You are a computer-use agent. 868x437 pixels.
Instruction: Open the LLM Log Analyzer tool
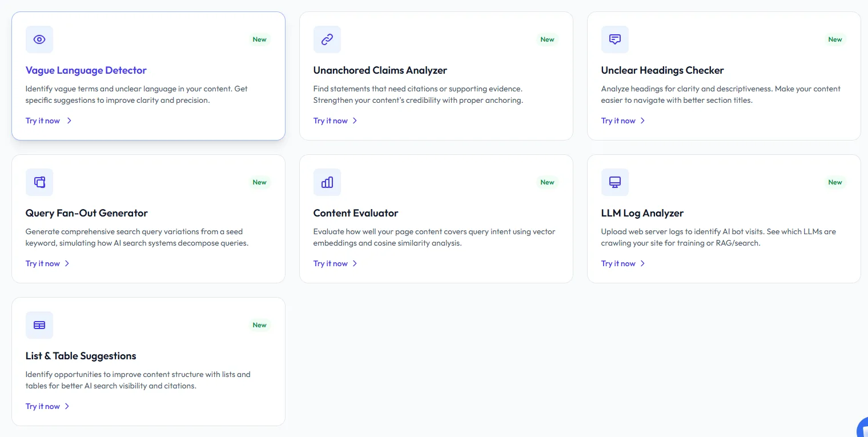(x=618, y=263)
